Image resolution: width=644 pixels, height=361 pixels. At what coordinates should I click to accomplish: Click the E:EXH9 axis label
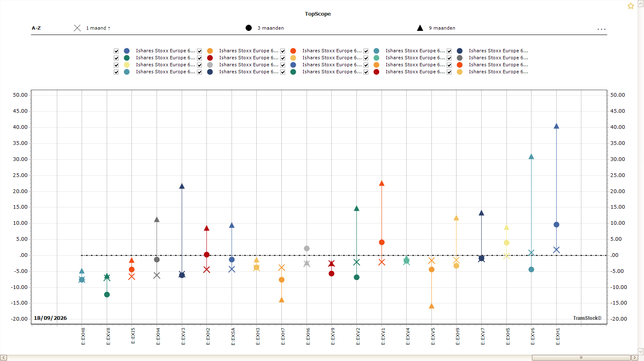click(458, 336)
